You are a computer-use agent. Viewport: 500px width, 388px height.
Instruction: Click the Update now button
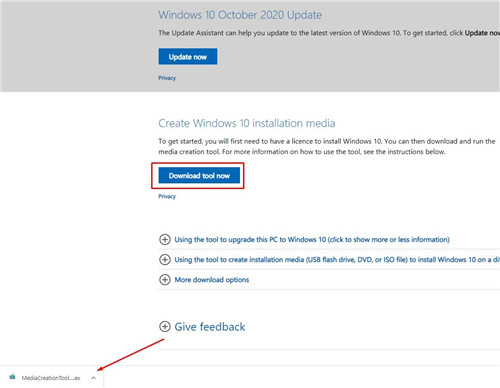pyautogui.click(x=188, y=57)
